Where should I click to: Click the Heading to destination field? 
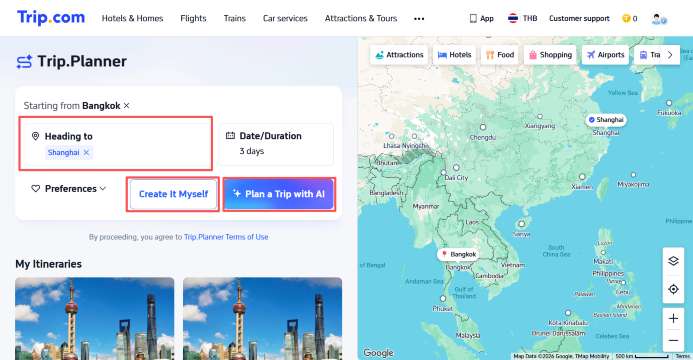pyautogui.click(x=115, y=143)
